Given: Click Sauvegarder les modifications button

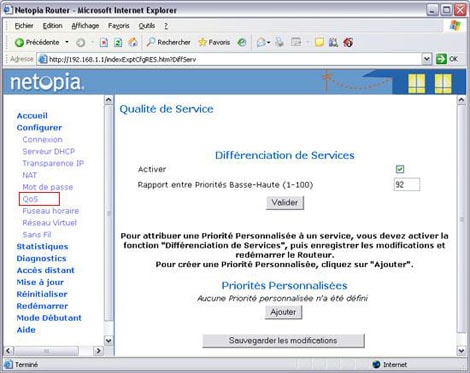Looking at the screenshot, I should 283,340.
